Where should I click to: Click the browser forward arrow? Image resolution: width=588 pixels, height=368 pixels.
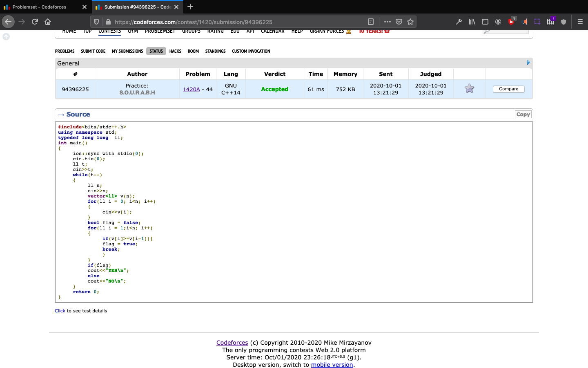[x=22, y=22]
